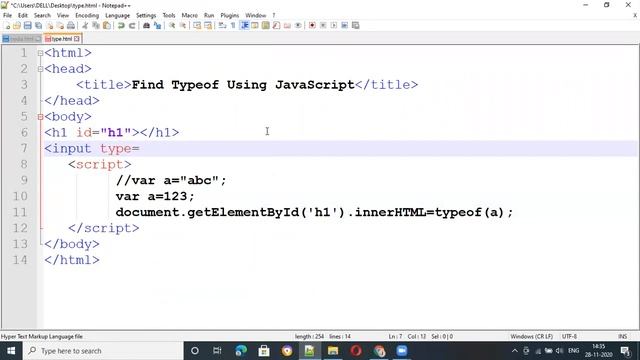This screenshot has width=640, height=360.
Task: Click the UTF-8 encoding status entry
Action: click(x=569, y=337)
